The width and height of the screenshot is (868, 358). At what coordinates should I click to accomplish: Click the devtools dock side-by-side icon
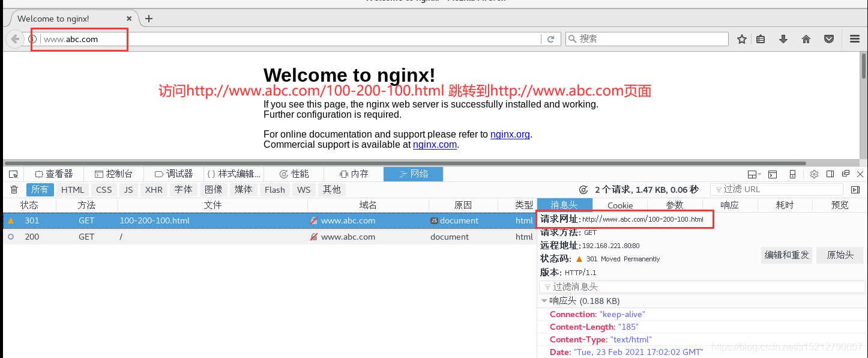tap(830, 174)
